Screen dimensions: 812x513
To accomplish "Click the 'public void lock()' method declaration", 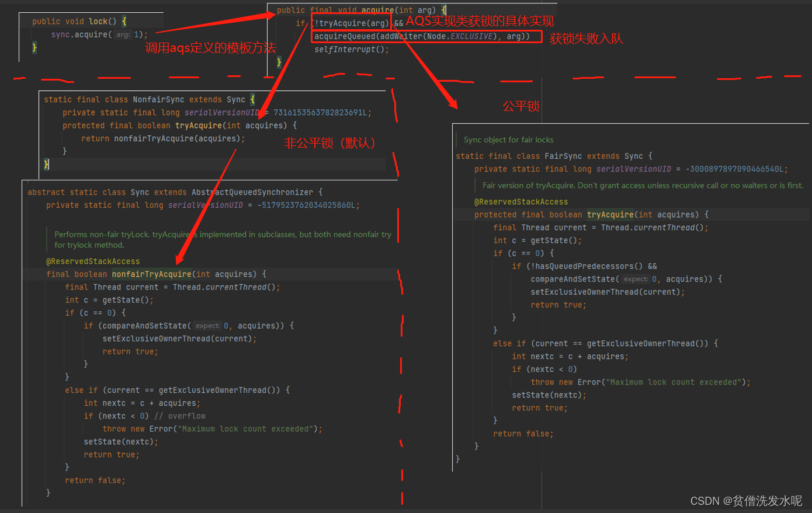I will tap(79, 22).
